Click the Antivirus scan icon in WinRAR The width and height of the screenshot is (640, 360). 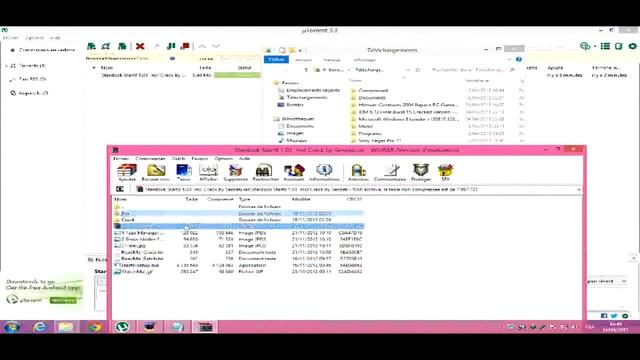[358, 172]
